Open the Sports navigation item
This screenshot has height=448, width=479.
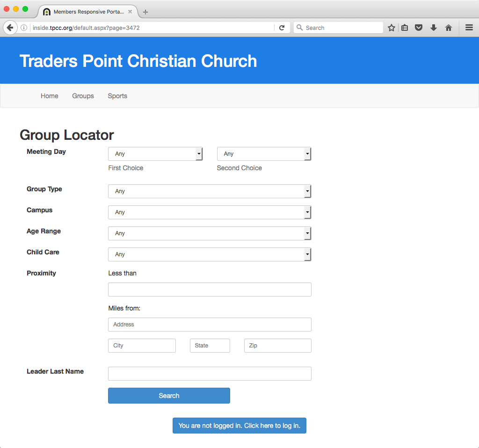point(117,96)
